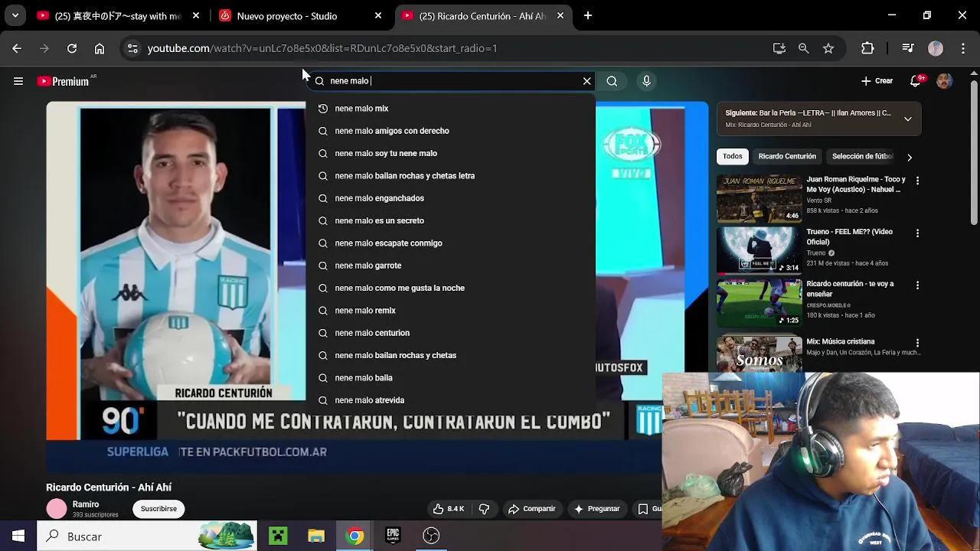The width and height of the screenshot is (980, 551).
Task: Open the YouTube guide hamburger menu
Action: click(18, 81)
